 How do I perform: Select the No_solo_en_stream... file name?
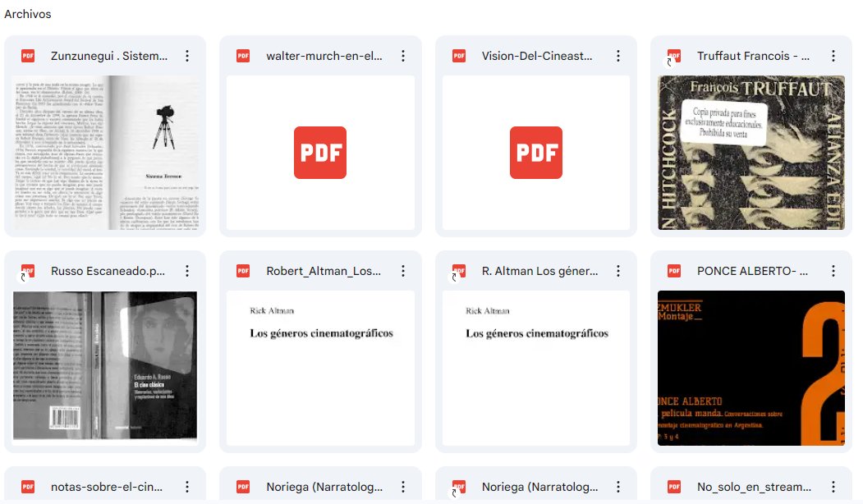tap(754, 487)
